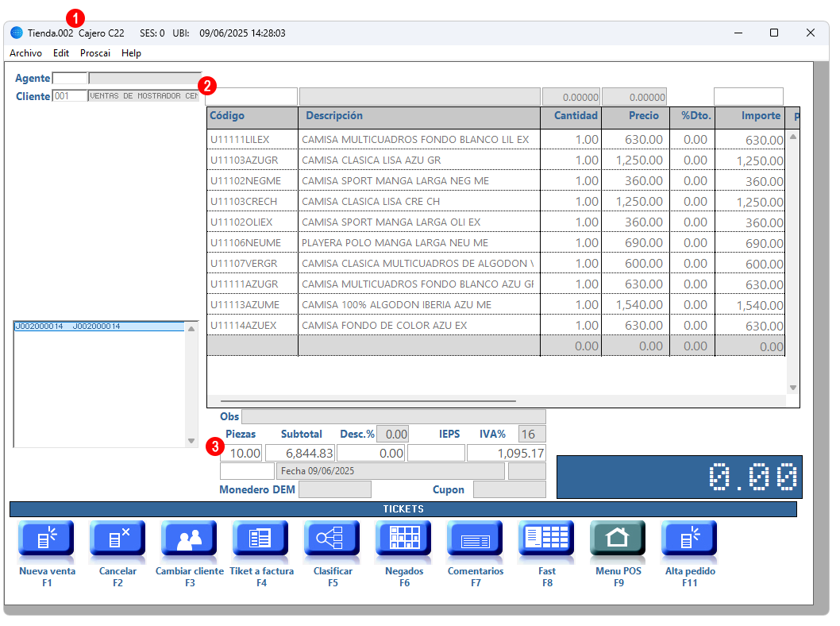The image size is (840, 626).
Task: Select row with code U11106NEUME
Action: coord(496,243)
